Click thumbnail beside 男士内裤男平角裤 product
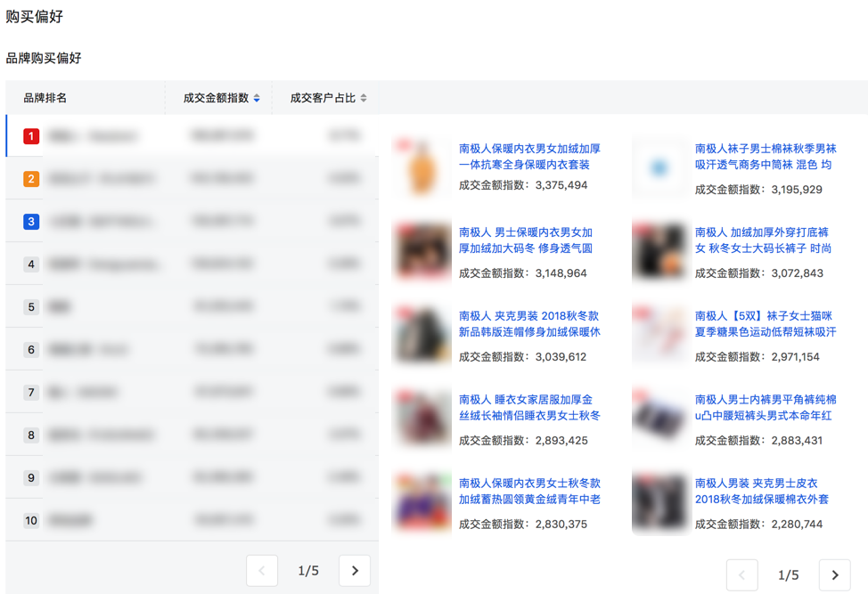Screen dimensions: 868x594 point(659,418)
